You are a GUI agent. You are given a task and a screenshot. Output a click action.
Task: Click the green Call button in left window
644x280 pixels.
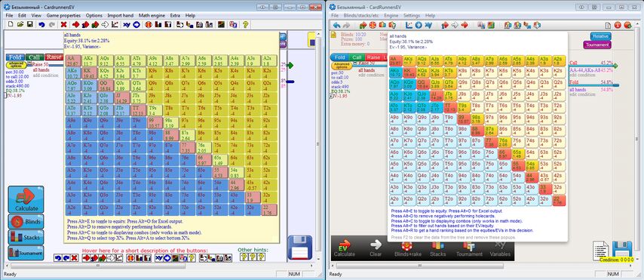[x=35, y=57]
